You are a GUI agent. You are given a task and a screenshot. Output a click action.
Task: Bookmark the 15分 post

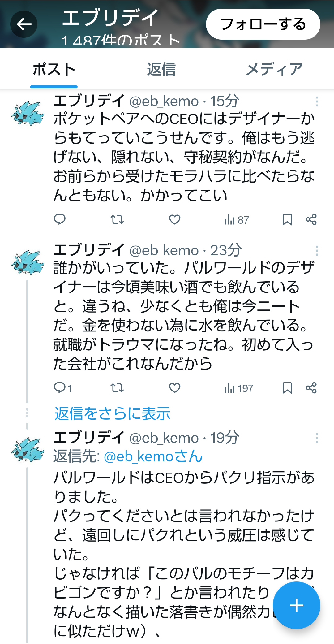point(287,219)
